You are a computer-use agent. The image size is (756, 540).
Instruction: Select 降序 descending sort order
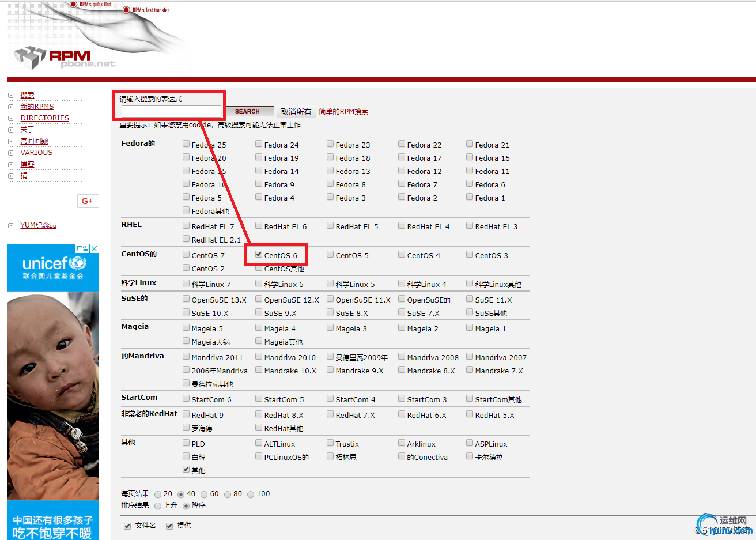coord(186,506)
